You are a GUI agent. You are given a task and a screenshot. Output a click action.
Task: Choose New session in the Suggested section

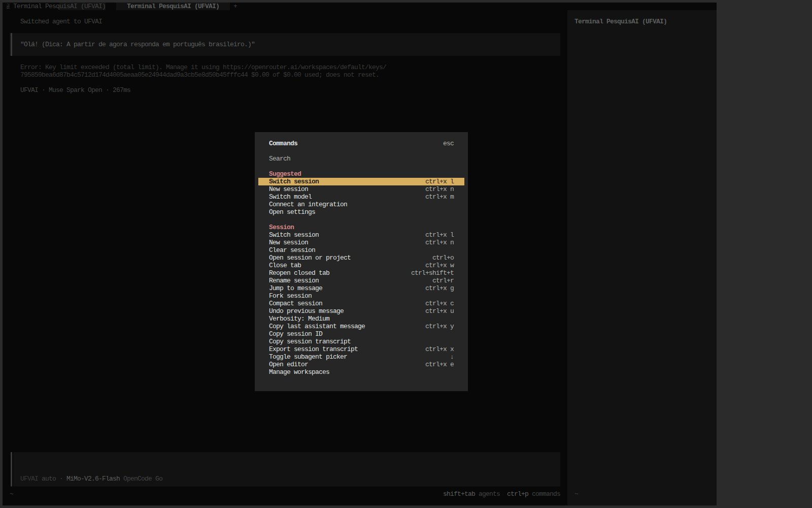coord(361,189)
